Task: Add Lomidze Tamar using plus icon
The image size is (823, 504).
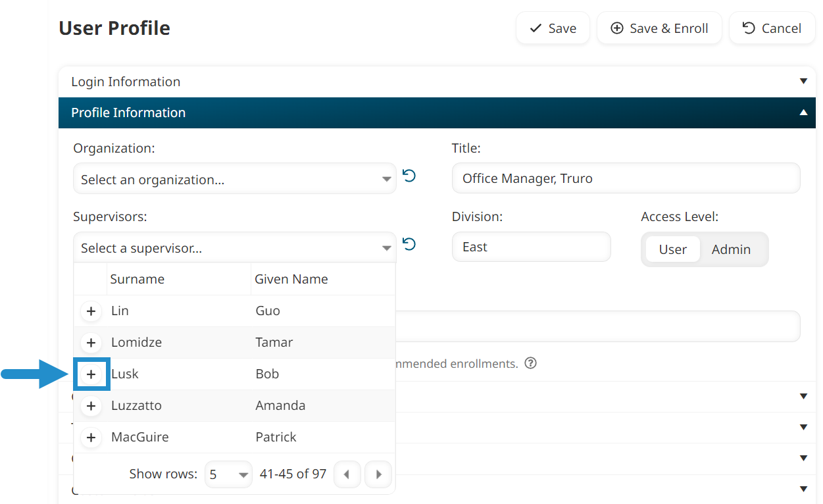Action: click(x=91, y=343)
